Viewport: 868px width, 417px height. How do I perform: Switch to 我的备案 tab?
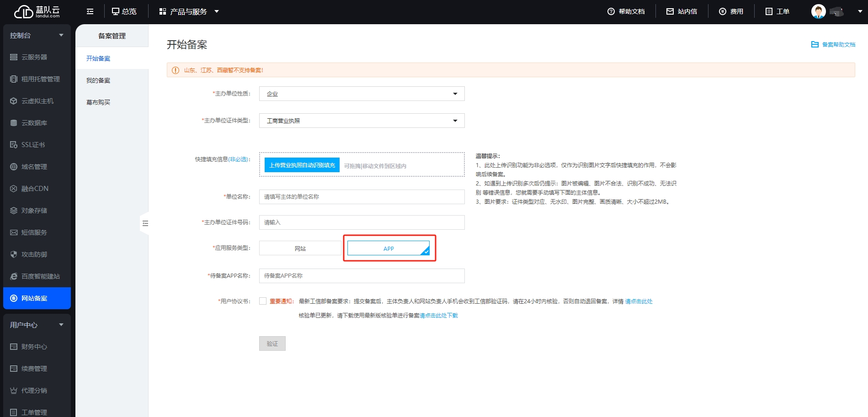(x=98, y=80)
